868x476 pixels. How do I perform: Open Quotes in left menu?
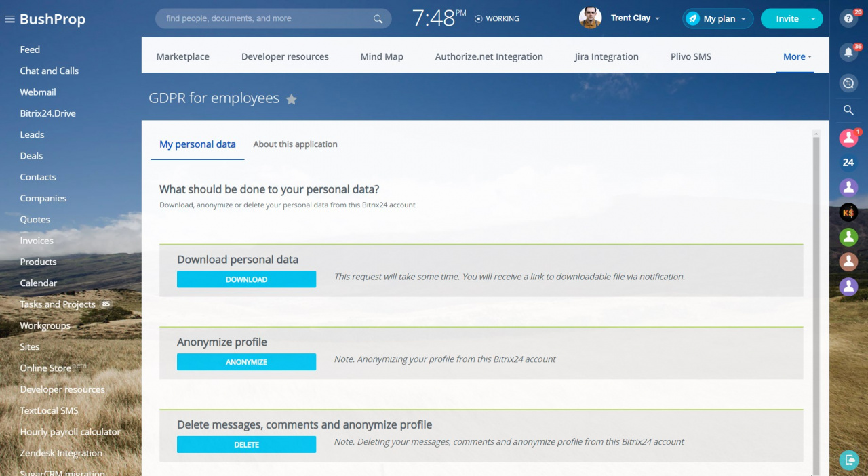click(35, 220)
